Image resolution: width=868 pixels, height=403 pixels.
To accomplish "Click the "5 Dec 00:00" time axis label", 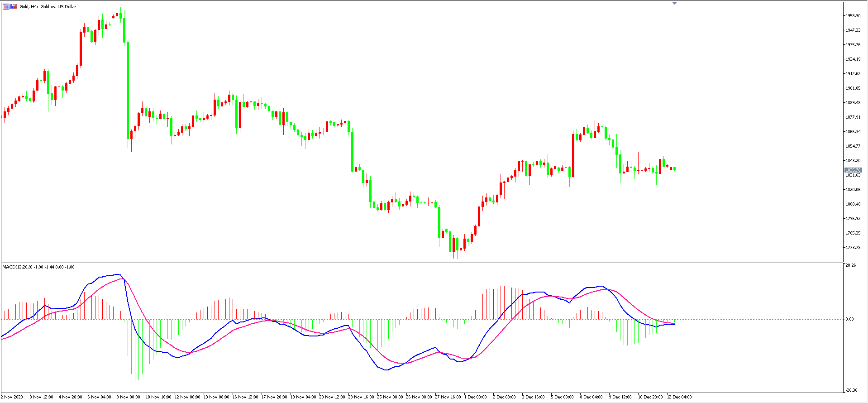I will 563,397.
